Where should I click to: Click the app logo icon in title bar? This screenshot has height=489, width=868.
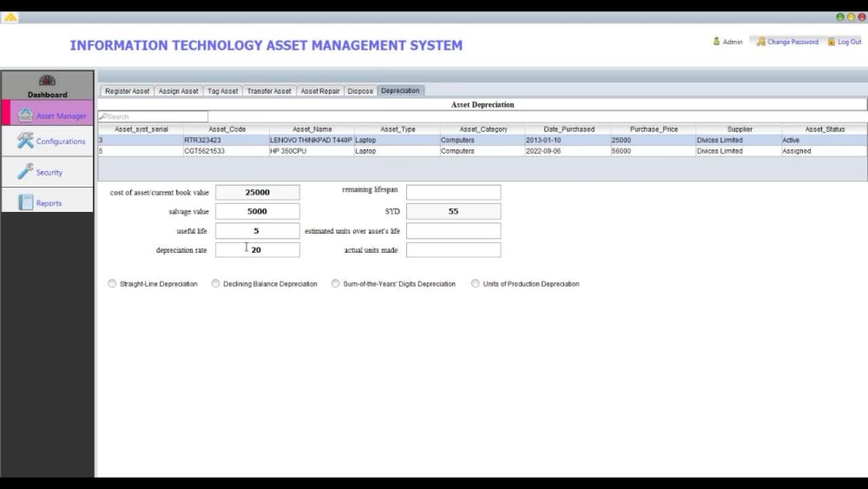point(10,17)
